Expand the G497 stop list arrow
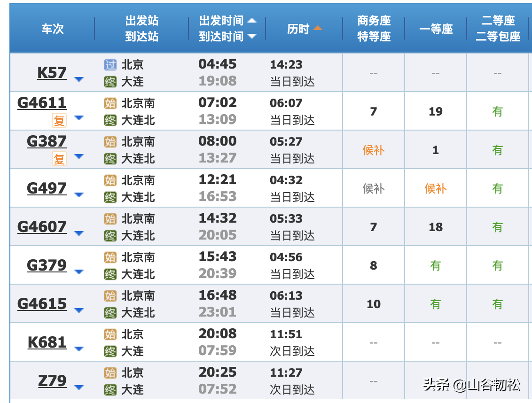 pyautogui.click(x=78, y=195)
